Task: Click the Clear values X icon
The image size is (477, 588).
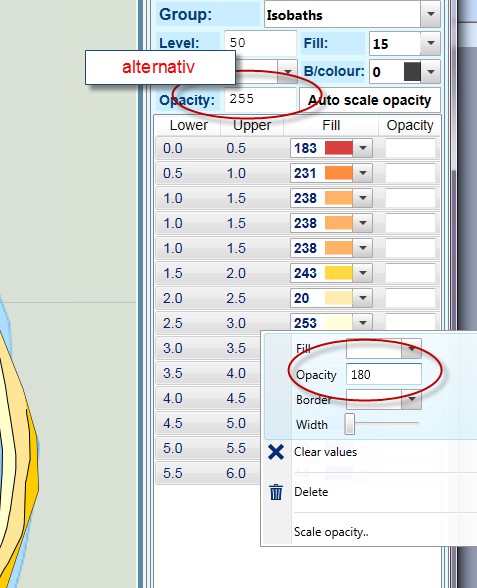Action: pos(276,452)
